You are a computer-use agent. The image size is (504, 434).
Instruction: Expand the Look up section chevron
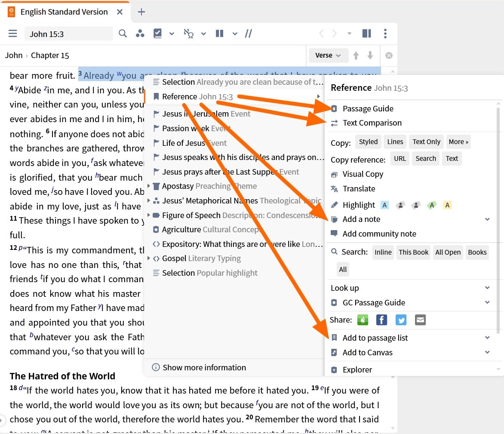click(x=487, y=288)
